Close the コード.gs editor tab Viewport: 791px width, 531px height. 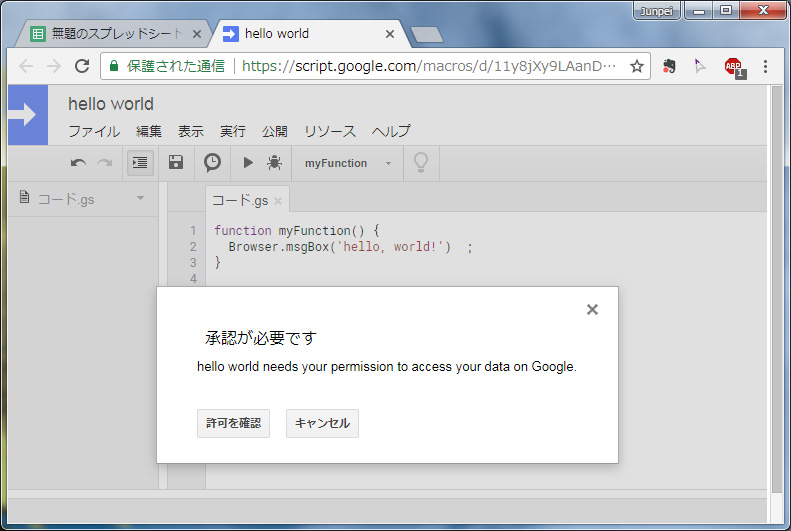pyautogui.click(x=277, y=201)
